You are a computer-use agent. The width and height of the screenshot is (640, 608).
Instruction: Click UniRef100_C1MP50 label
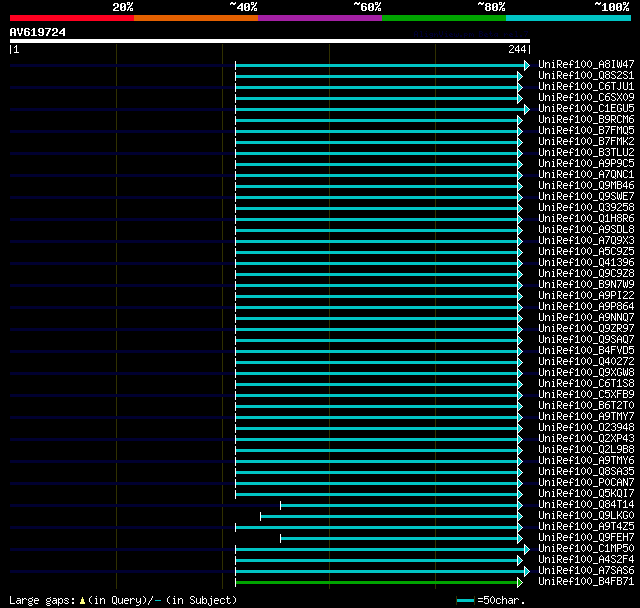click(586, 549)
